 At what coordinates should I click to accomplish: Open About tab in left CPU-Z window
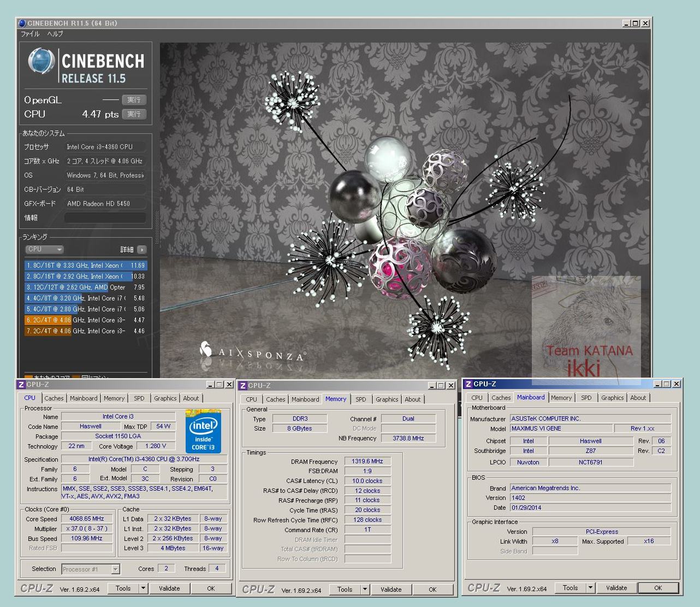coord(191,398)
